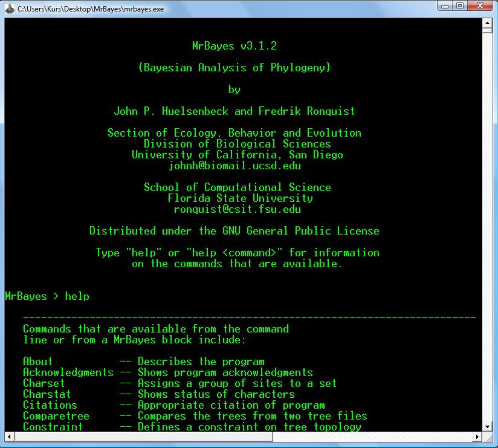The width and height of the screenshot is (498, 448).
Task: Click the vertical scrollbar thumb at top
Action: pos(487,30)
